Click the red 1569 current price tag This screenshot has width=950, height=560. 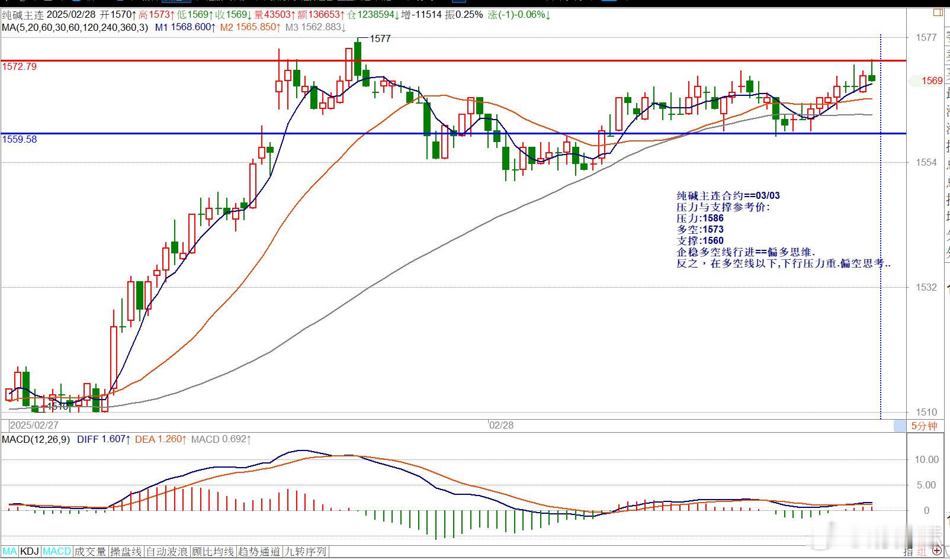[x=932, y=81]
